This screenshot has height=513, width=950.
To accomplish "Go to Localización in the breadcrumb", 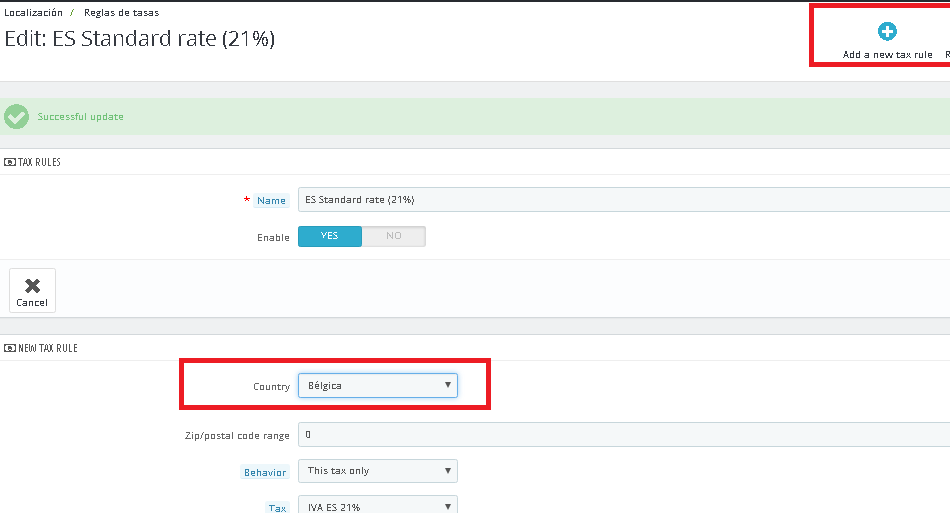I will (x=34, y=13).
